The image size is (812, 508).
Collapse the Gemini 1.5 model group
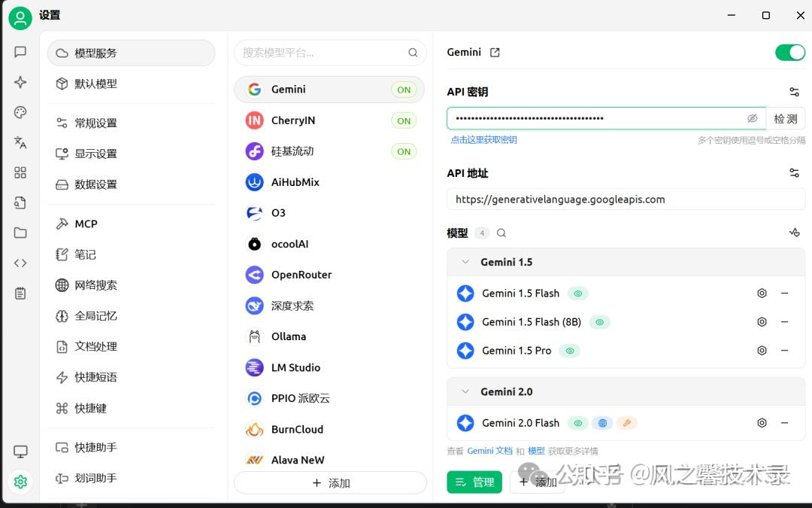(465, 263)
